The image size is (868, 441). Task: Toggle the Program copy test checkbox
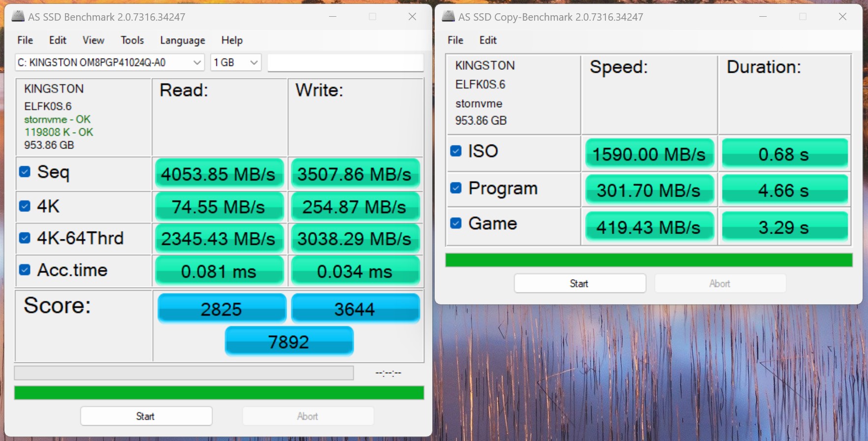point(456,188)
